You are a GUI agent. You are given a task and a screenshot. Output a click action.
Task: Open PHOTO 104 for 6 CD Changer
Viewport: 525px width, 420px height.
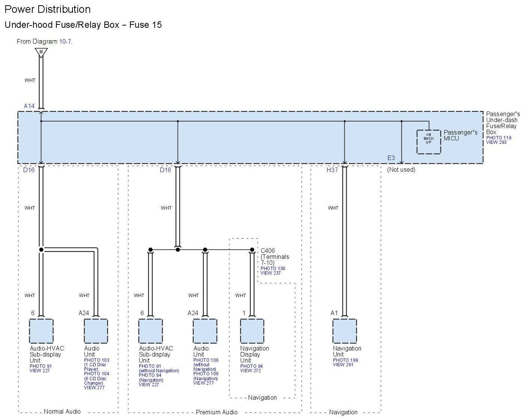point(97,374)
